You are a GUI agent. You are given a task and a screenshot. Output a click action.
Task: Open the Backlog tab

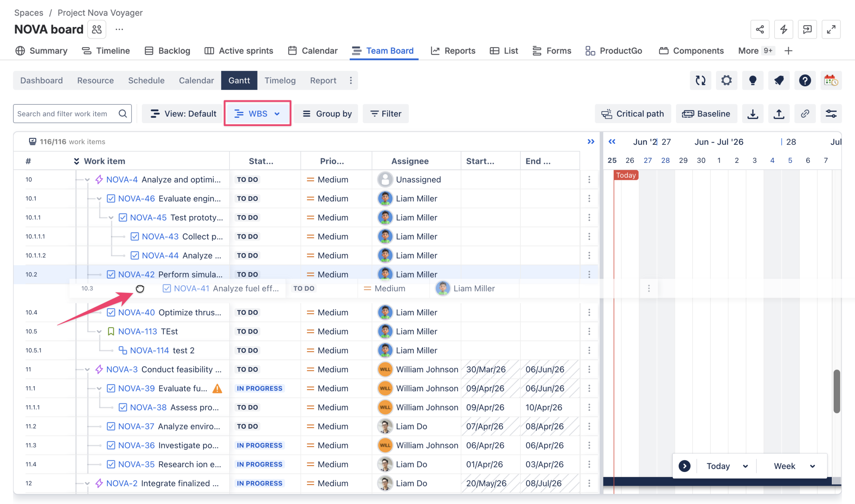[x=167, y=51]
